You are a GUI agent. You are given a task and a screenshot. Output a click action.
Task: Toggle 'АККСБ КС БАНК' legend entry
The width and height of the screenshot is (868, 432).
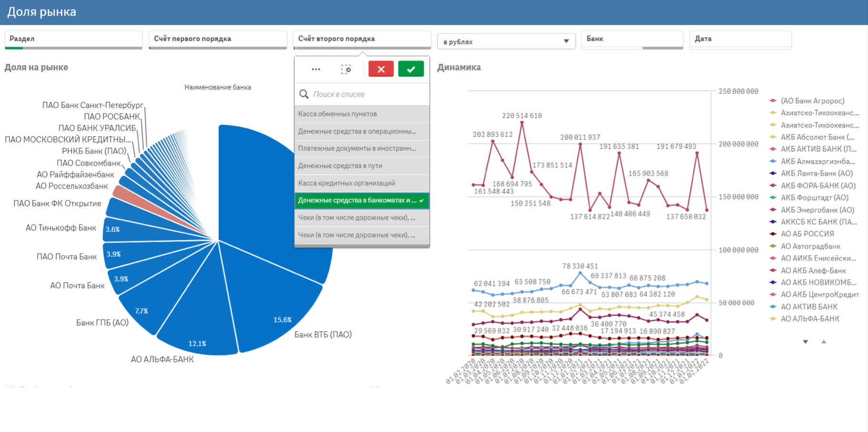813,222
